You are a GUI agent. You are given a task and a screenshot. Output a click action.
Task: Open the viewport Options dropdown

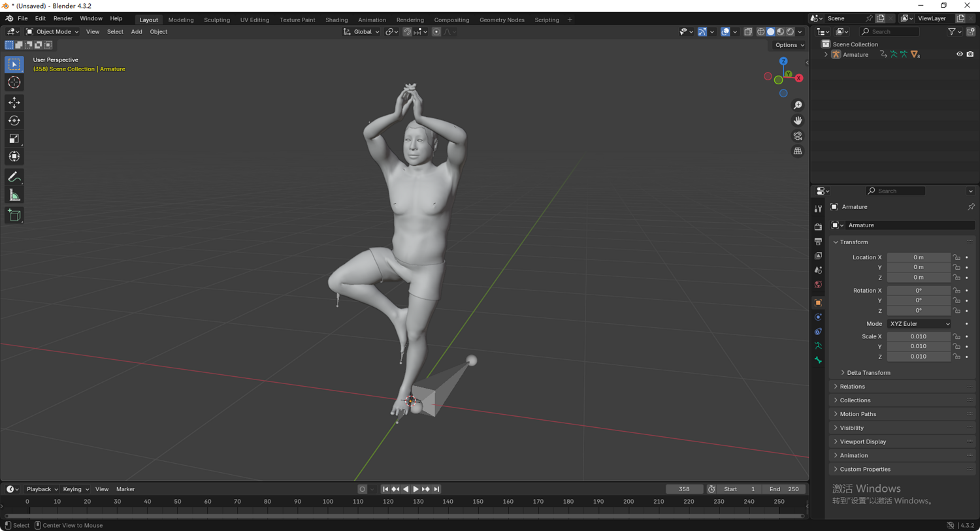tap(789, 45)
